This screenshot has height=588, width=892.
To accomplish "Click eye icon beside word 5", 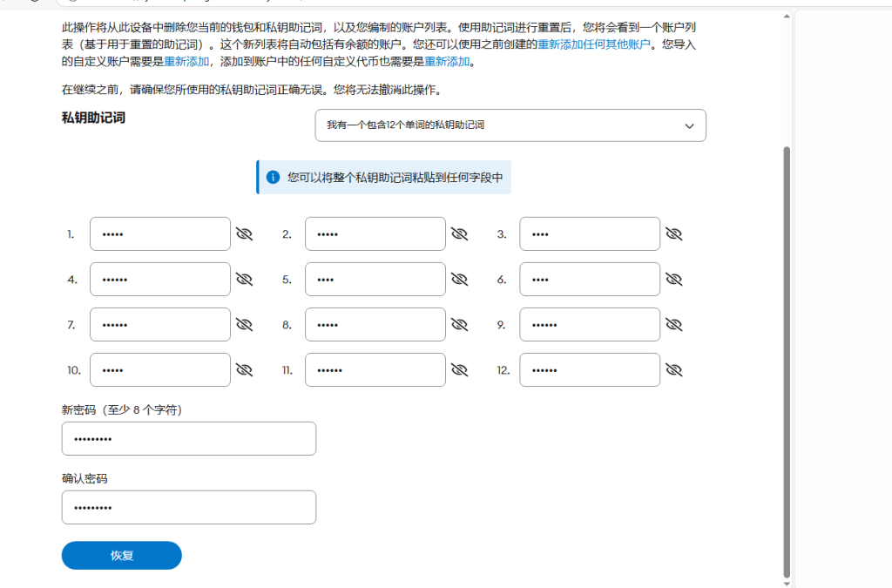I will pos(459,280).
